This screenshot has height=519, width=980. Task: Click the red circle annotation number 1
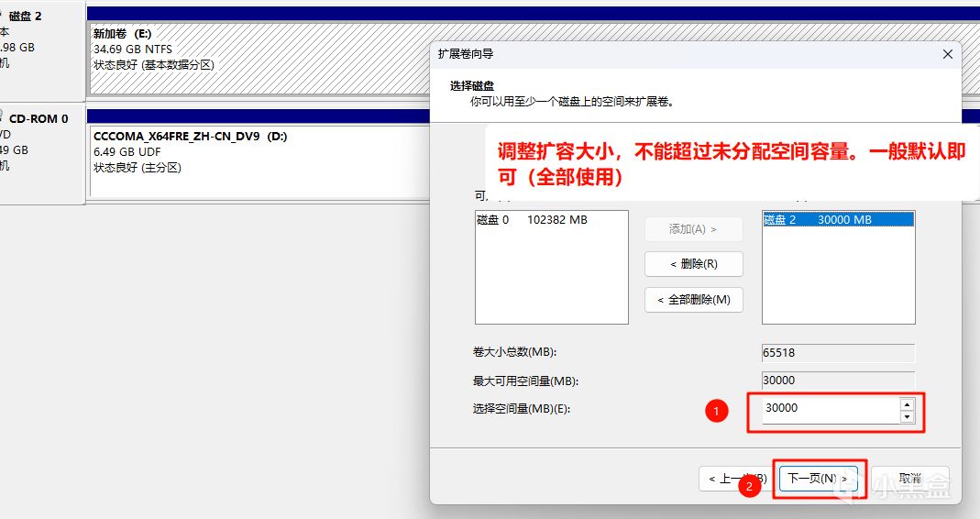[x=717, y=411]
